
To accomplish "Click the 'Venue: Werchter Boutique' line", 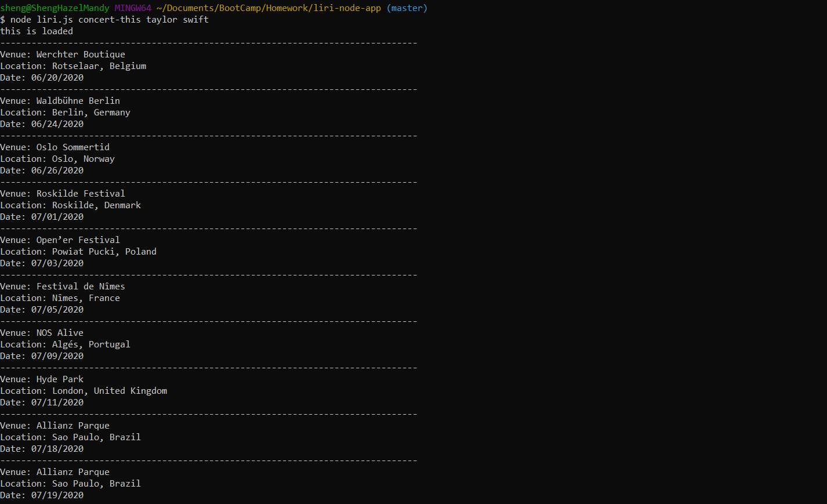I will pyautogui.click(x=62, y=54).
